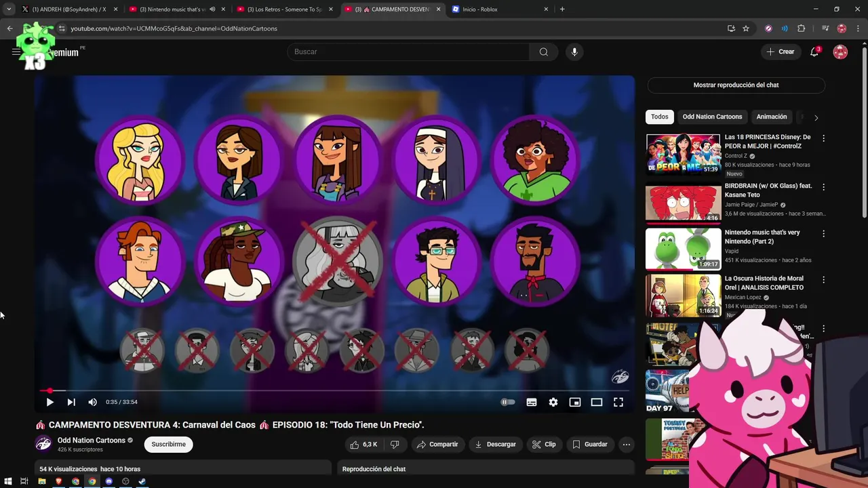Open the player settings gear
The image size is (868, 488).
pyautogui.click(x=553, y=402)
